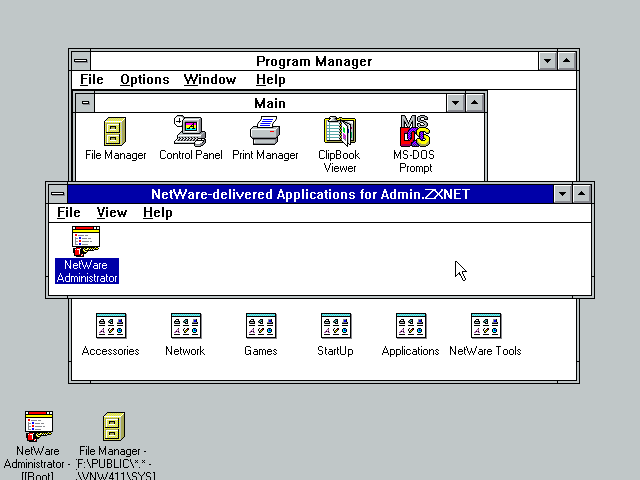
Task: Minimize NetWare-delivered Applications window
Action: (562, 194)
